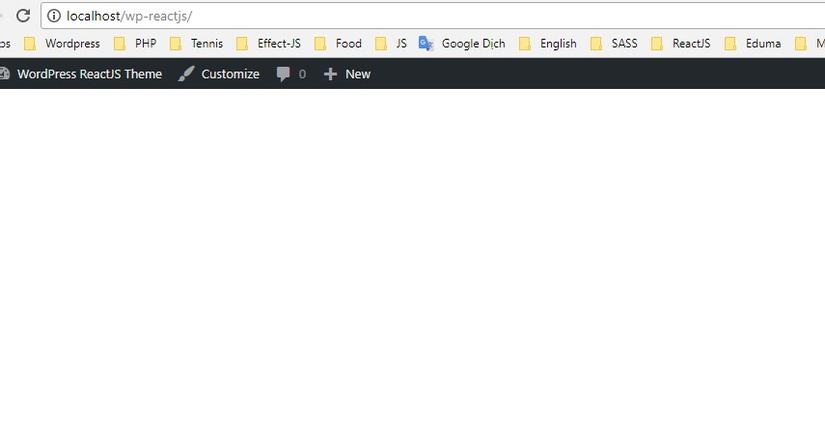
Task: Expand the Effect-JS bookmark folder
Action: tap(269, 44)
